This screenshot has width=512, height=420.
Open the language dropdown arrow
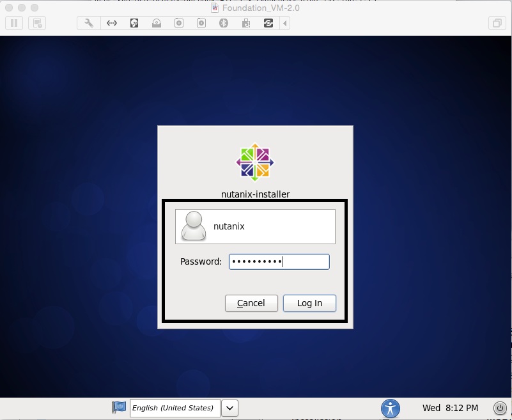(x=230, y=408)
